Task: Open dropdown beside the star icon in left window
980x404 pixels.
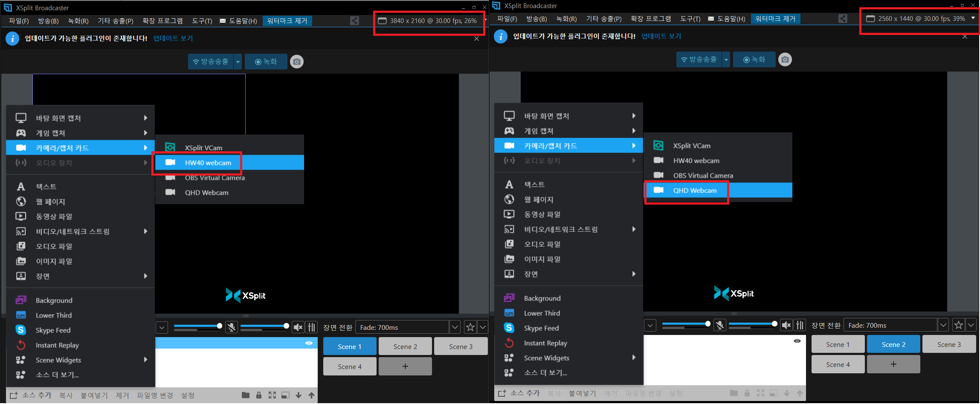Action: 483,327
